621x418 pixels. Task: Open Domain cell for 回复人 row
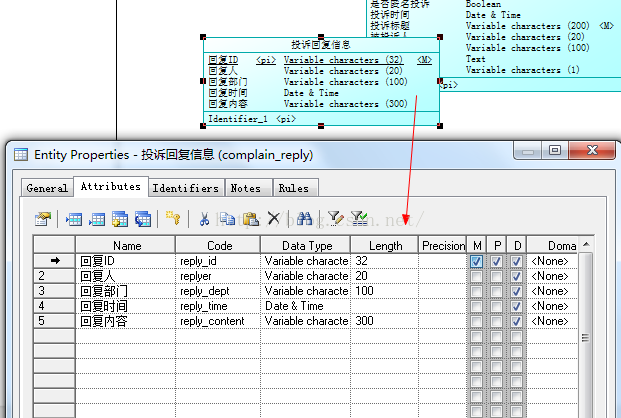pos(552,277)
